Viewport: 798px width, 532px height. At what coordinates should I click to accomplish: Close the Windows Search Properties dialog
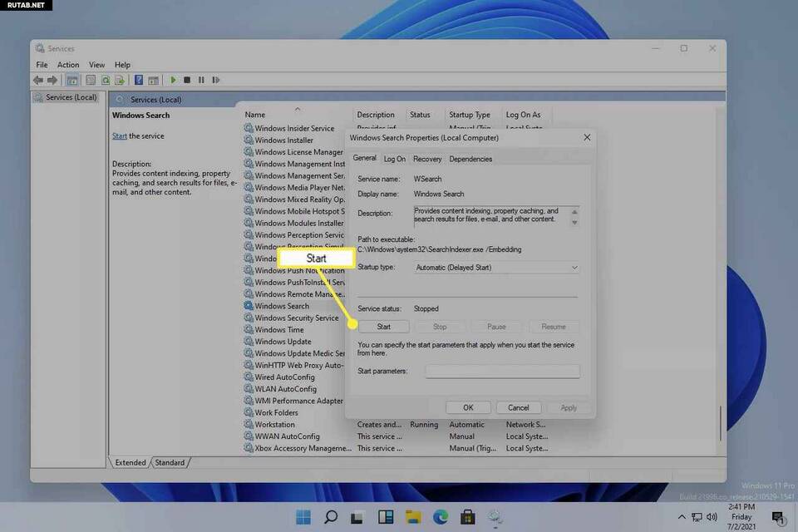587,137
